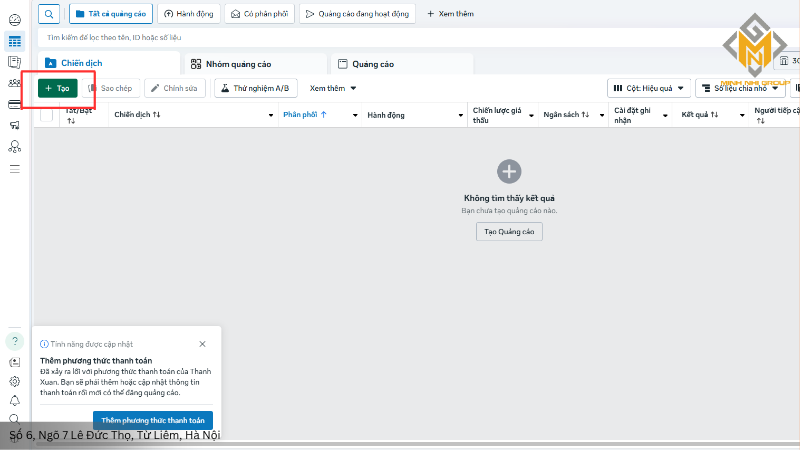Click the Advertising megaphone icon in sidebar

tap(15, 125)
